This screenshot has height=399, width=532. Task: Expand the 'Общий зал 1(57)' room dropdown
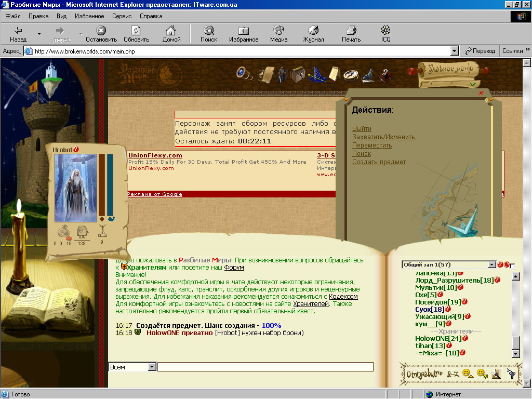tap(492, 265)
